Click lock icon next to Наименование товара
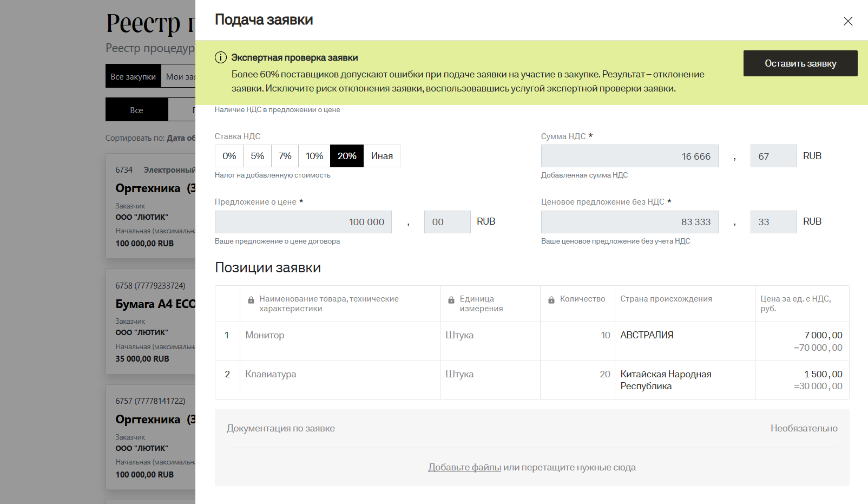Viewport: 868px width, 504px height. pos(251,300)
